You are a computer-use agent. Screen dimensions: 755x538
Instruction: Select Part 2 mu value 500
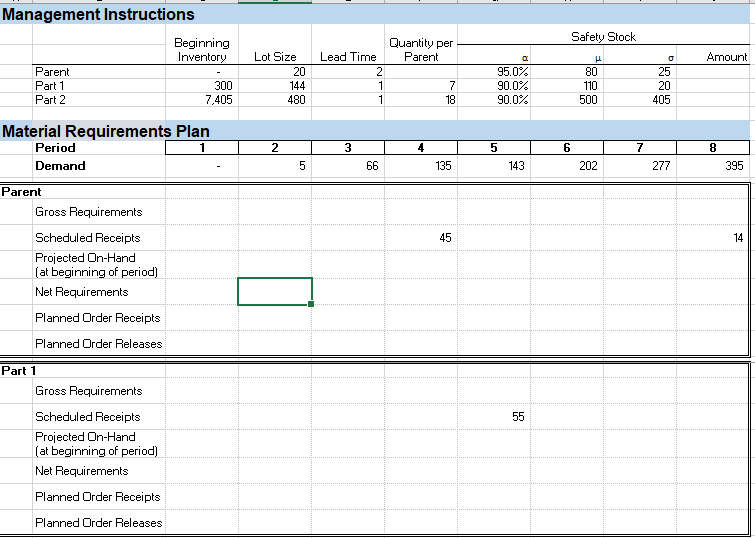point(588,100)
